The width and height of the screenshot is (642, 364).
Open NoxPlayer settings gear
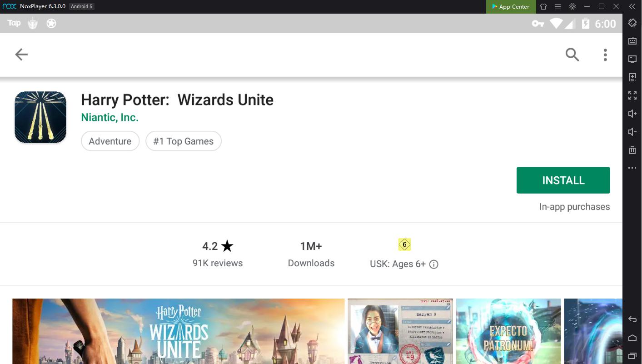[x=572, y=7]
